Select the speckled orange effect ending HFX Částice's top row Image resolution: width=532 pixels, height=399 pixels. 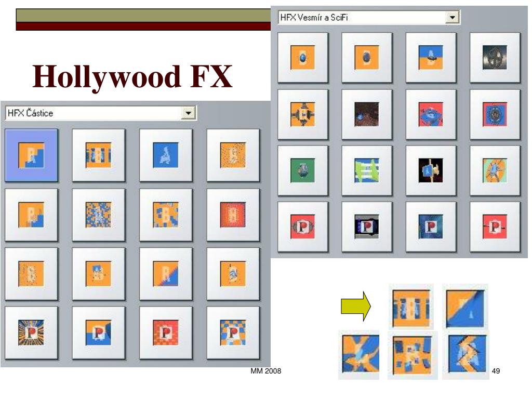pyautogui.click(x=233, y=155)
